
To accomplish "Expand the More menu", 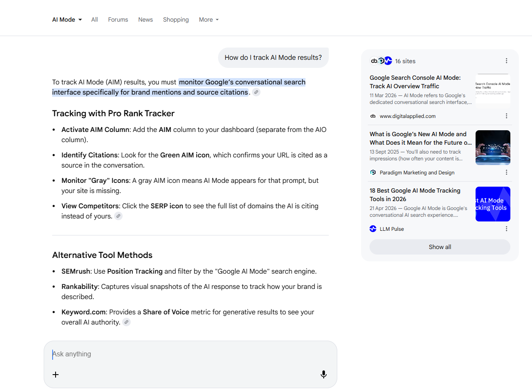I will pyautogui.click(x=209, y=20).
